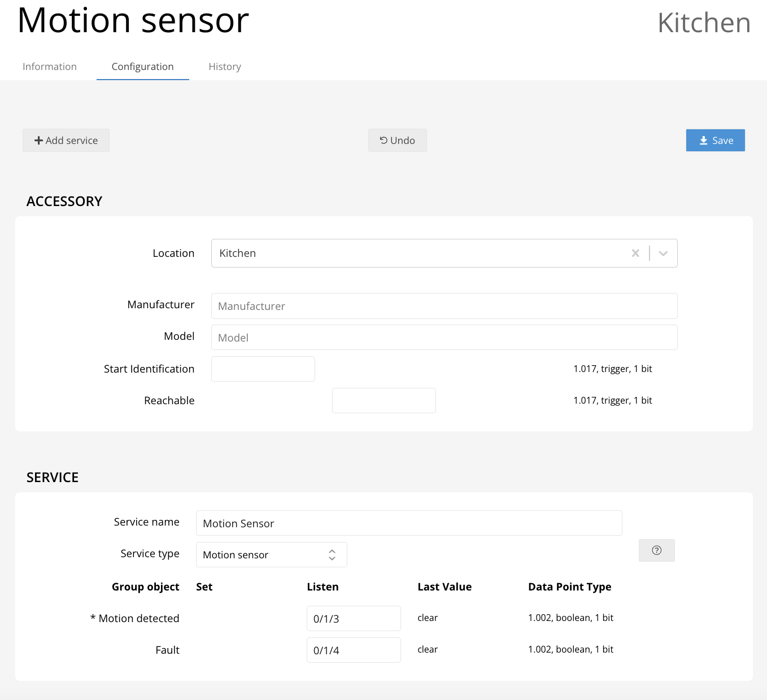Focus the Manufacturer text field
Image resolution: width=767 pixels, height=700 pixels.
(x=444, y=306)
